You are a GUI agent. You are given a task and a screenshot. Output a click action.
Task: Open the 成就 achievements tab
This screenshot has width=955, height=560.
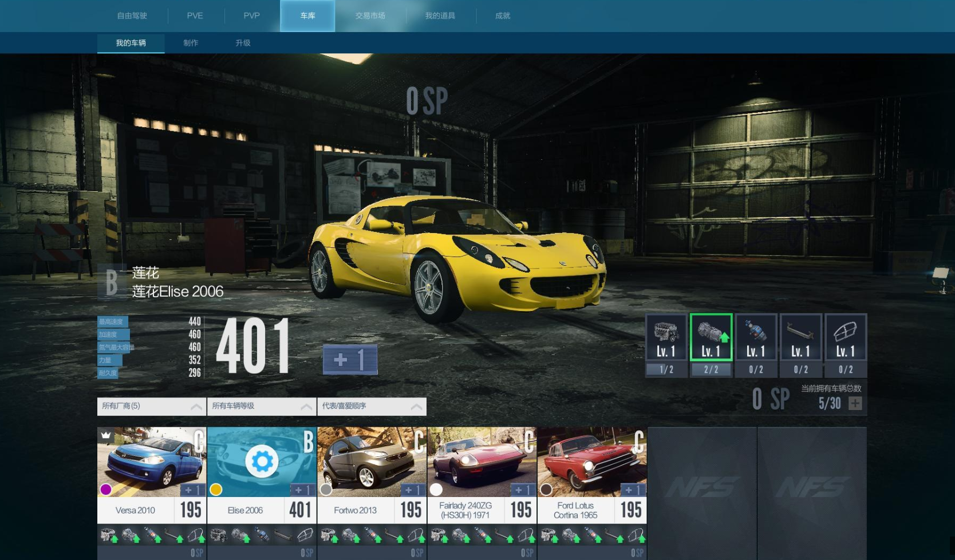click(x=503, y=15)
